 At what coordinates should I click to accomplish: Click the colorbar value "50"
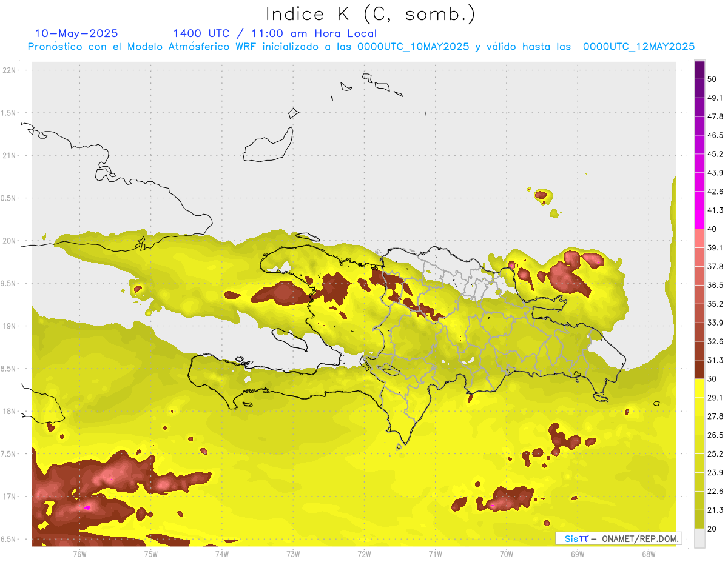pyautogui.click(x=712, y=79)
